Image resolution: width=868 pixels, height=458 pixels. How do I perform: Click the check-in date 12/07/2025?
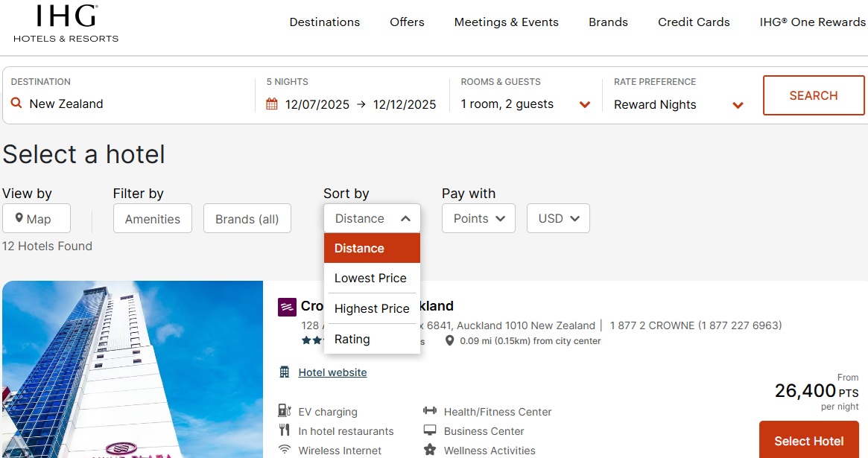click(x=317, y=104)
